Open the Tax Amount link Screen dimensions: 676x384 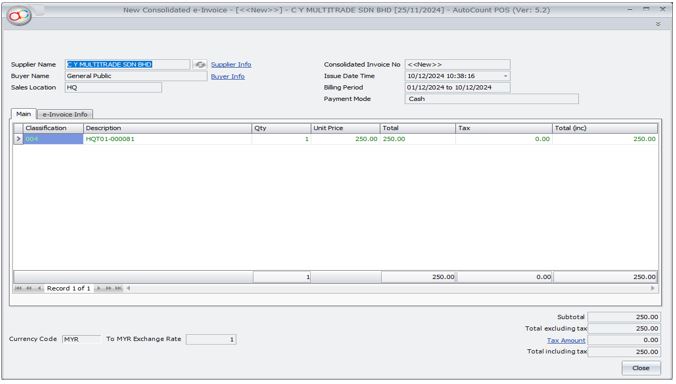(566, 340)
